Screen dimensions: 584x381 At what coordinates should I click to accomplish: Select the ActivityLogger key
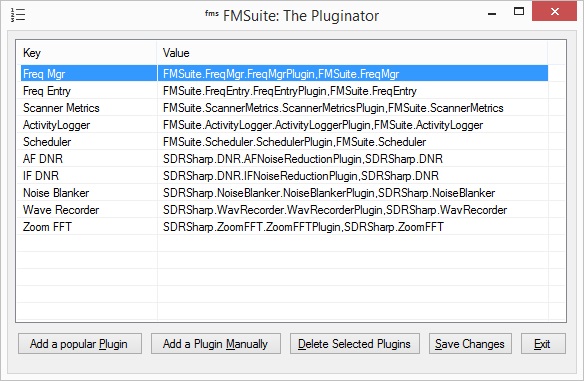coord(57,125)
